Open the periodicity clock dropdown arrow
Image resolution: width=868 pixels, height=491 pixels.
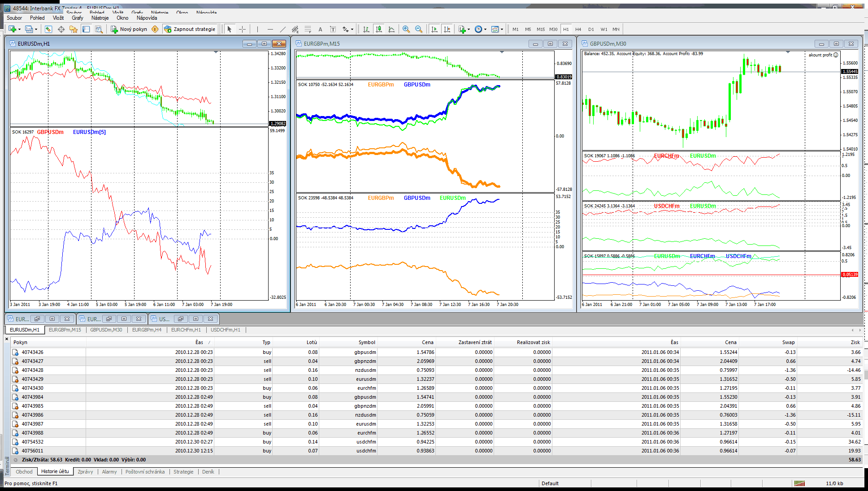pyautogui.click(x=486, y=29)
